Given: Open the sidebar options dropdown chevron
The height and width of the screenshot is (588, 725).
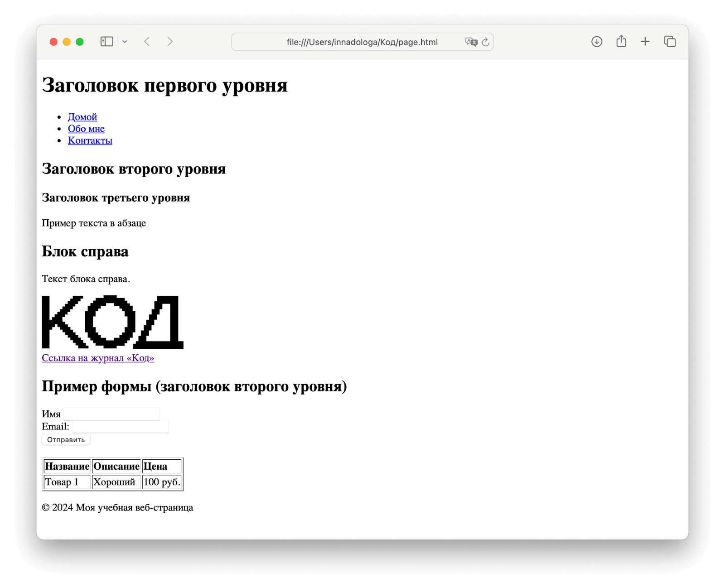Looking at the screenshot, I should (x=125, y=42).
